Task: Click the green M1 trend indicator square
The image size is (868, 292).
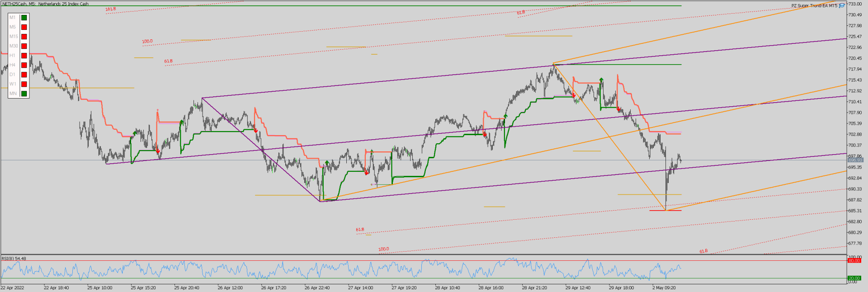Action: [24, 18]
